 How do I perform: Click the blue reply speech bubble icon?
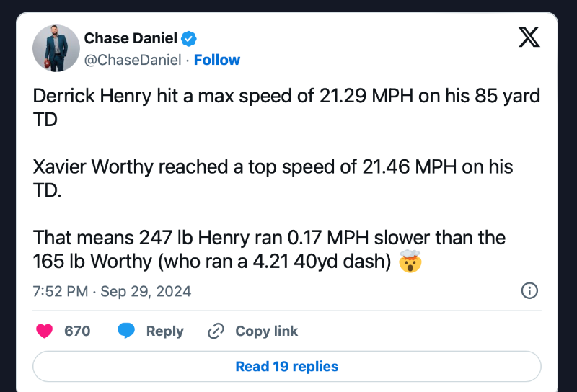pyautogui.click(x=127, y=331)
